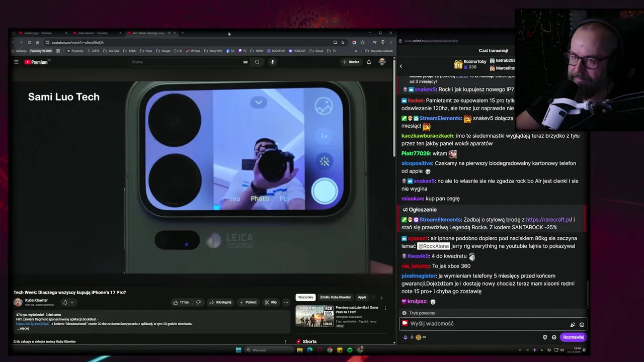Click the YouTube search magnifier button
The width and height of the screenshot is (644, 362).
pyautogui.click(x=257, y=62)
